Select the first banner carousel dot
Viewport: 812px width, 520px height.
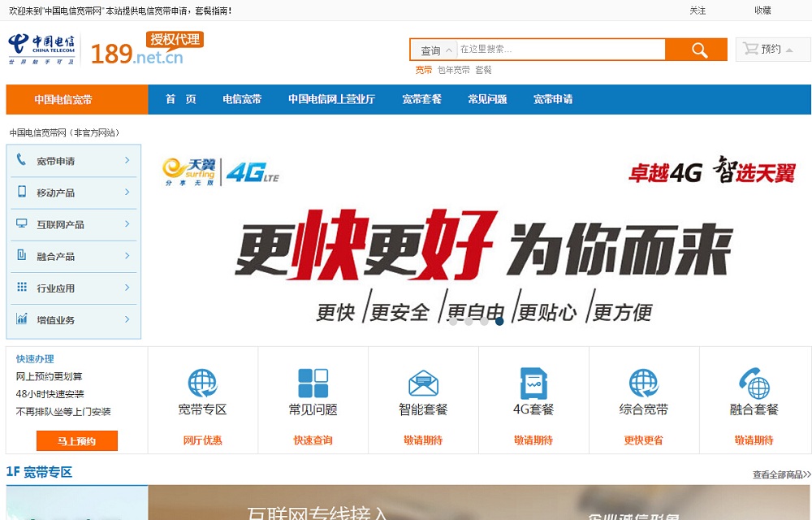(453, 321)
